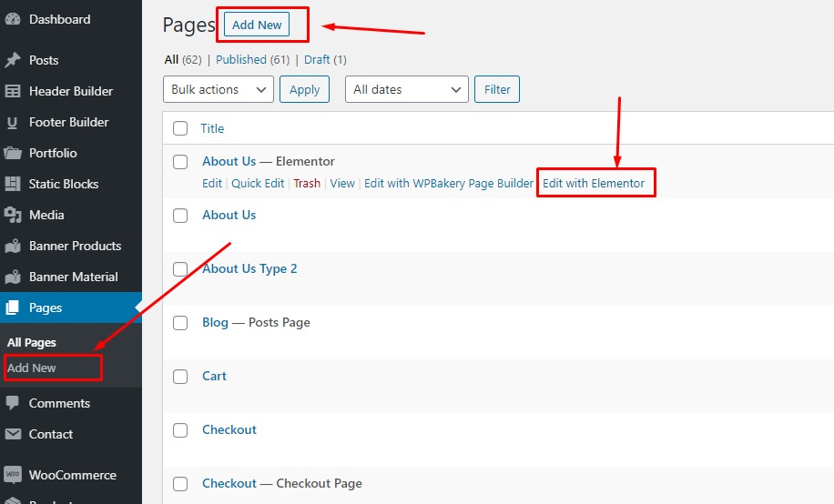Check the About Us — Elementor row
The width and height of the screenshot is (834, 504).
(x=180, y=162)
